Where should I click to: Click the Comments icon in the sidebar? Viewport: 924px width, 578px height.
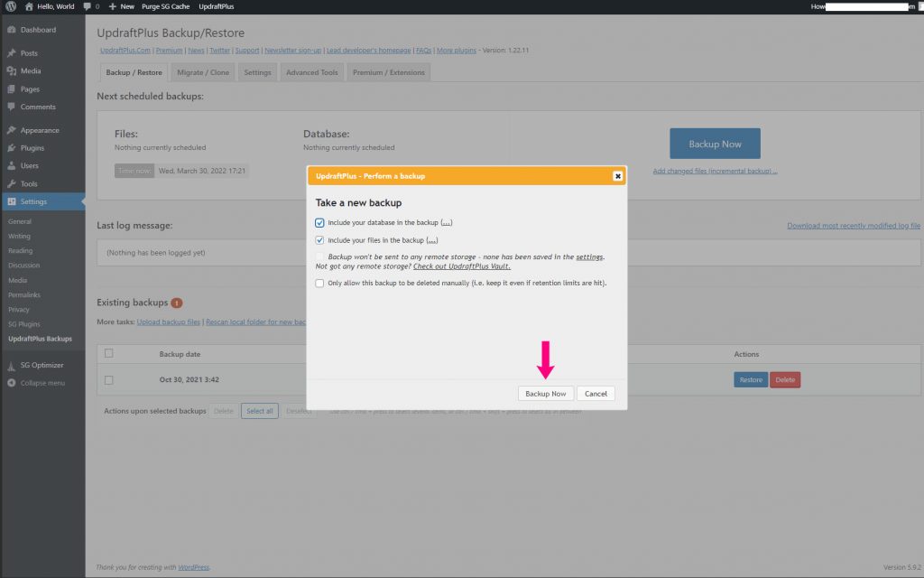pos(11,107)
